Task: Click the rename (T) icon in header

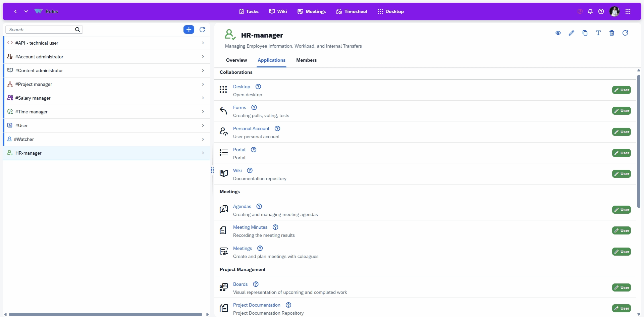Action: (x=598, y=33)
